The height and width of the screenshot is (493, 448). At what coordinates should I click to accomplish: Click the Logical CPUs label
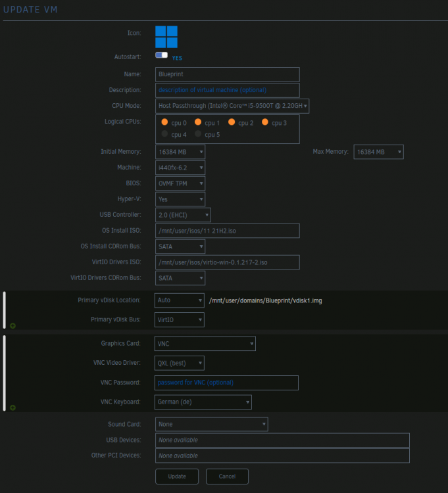pos(123,122)
